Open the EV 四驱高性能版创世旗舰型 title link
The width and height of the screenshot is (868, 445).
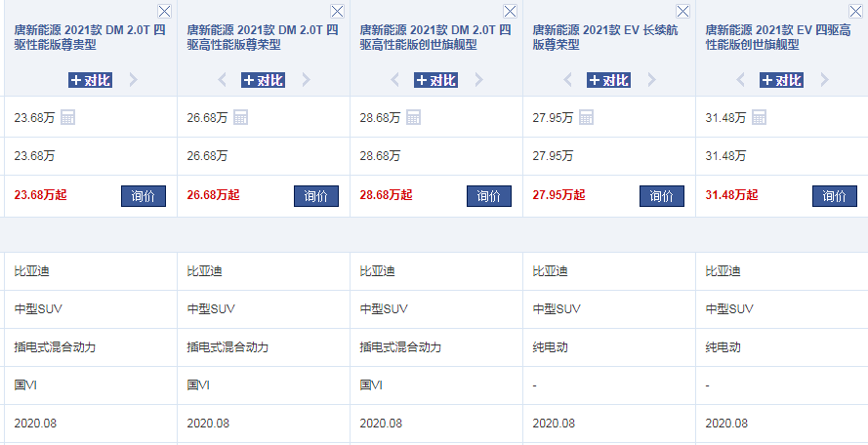click(x=778, y=37)
